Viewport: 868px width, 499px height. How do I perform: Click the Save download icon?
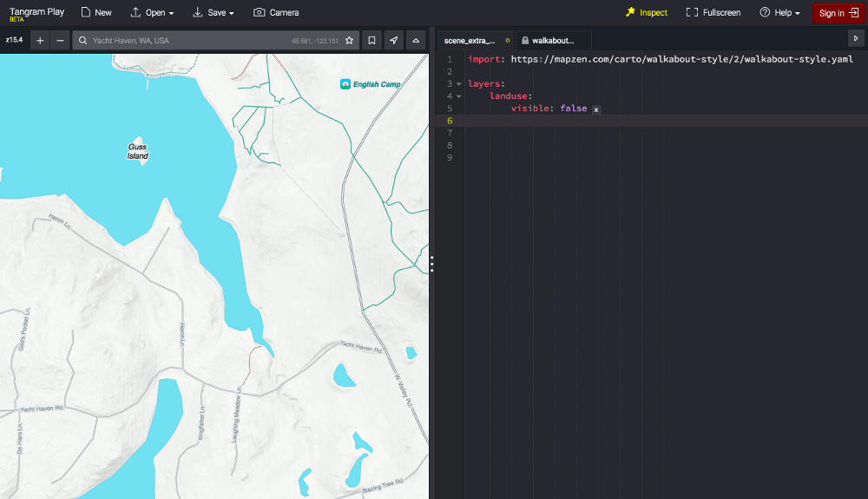click(x=198, y=12)
